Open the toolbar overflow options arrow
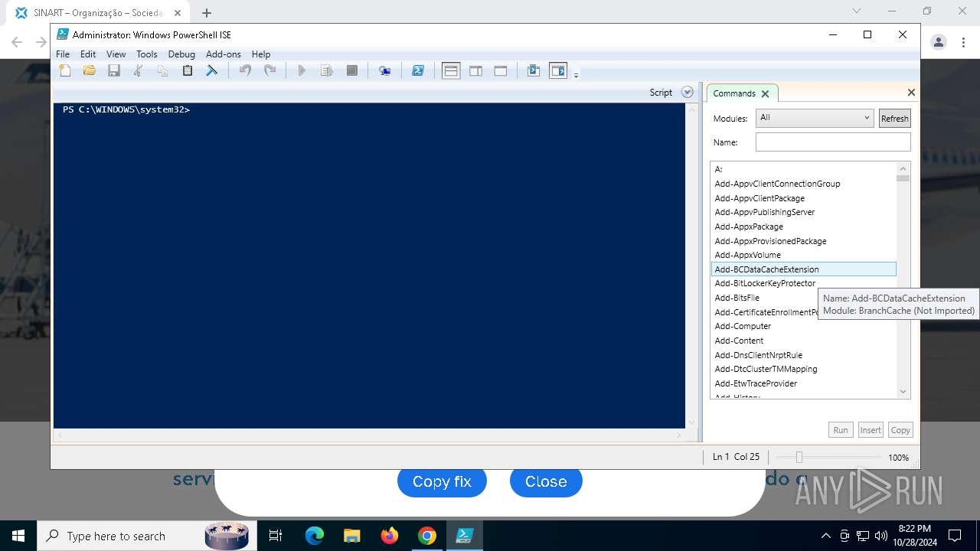The height and width of the screenshot is (551, 980). pos(577,74)
